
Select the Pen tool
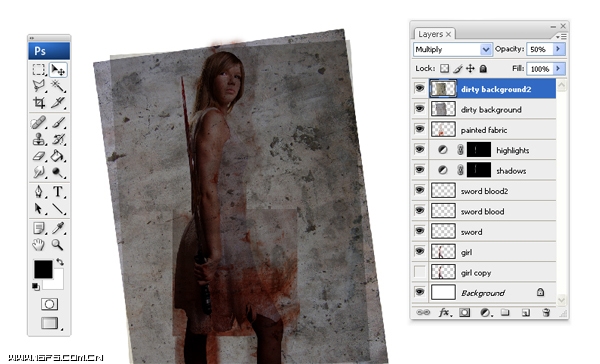tap(39, 191)
